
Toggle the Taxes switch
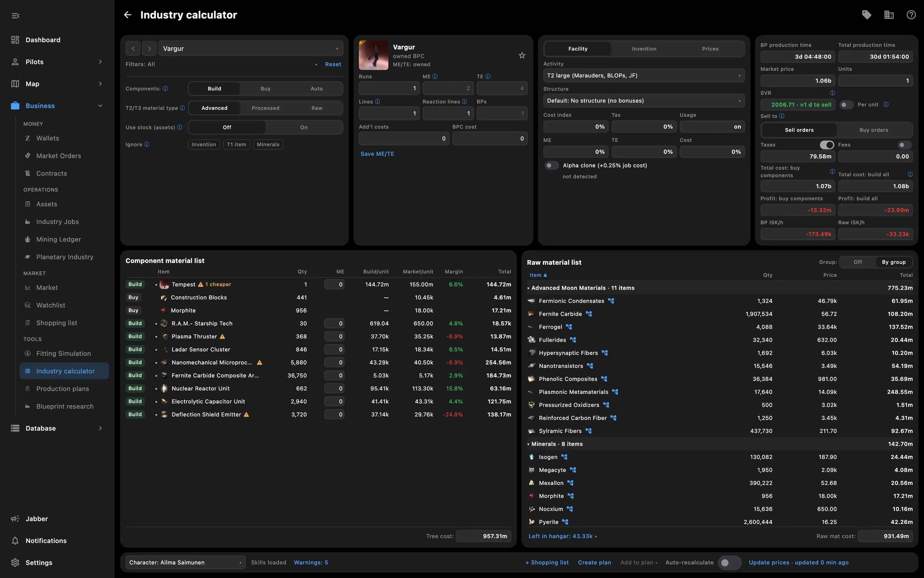click(827, 145)
